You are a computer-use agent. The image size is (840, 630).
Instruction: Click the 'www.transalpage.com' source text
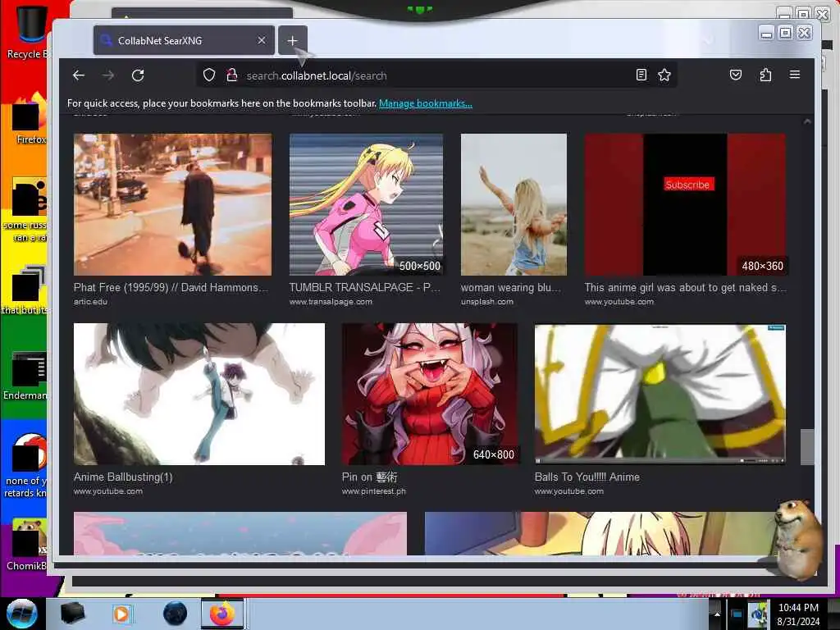pos(331,302)
